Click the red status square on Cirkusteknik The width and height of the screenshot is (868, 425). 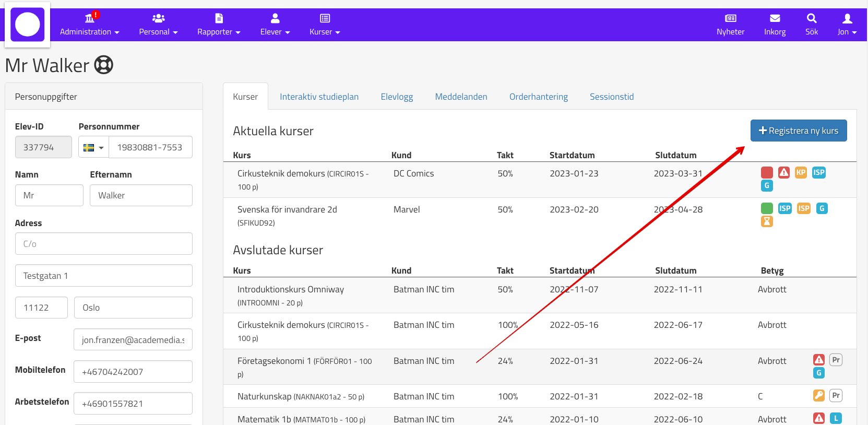click(x=767, y=173)
